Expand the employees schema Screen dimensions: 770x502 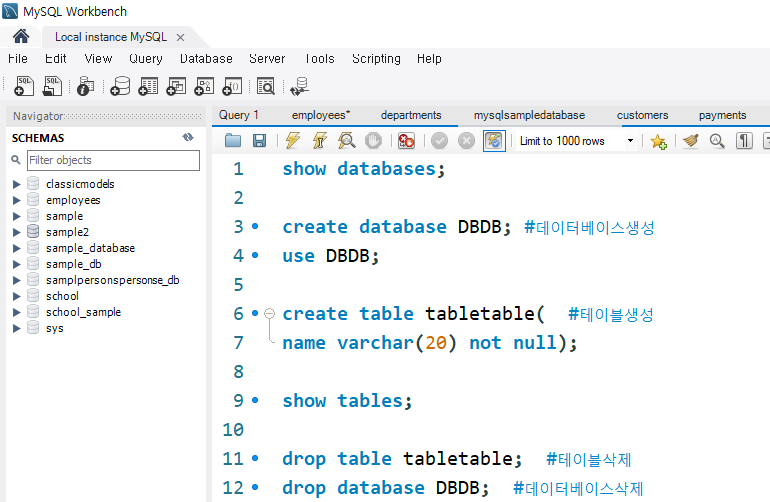click(17, 200)
